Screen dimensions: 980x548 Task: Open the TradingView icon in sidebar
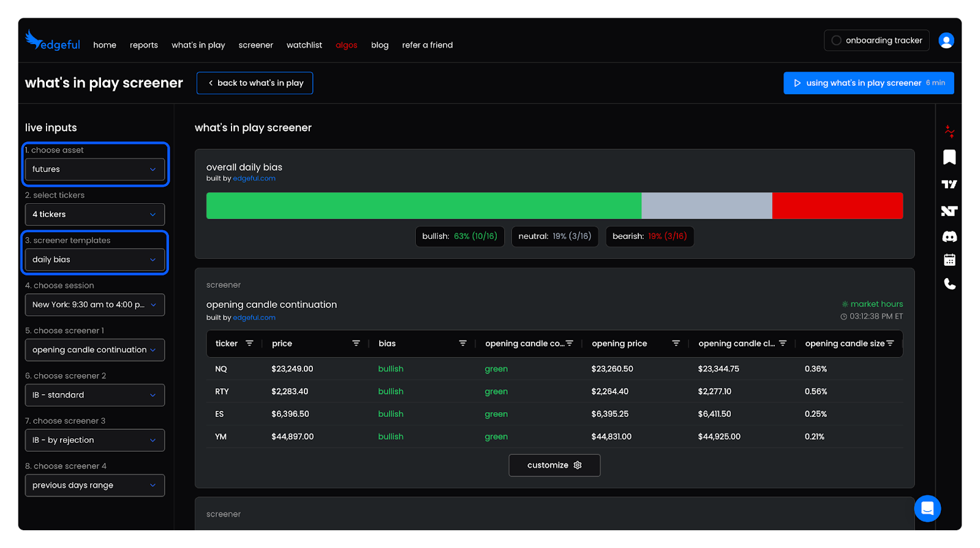click(949, 184)
